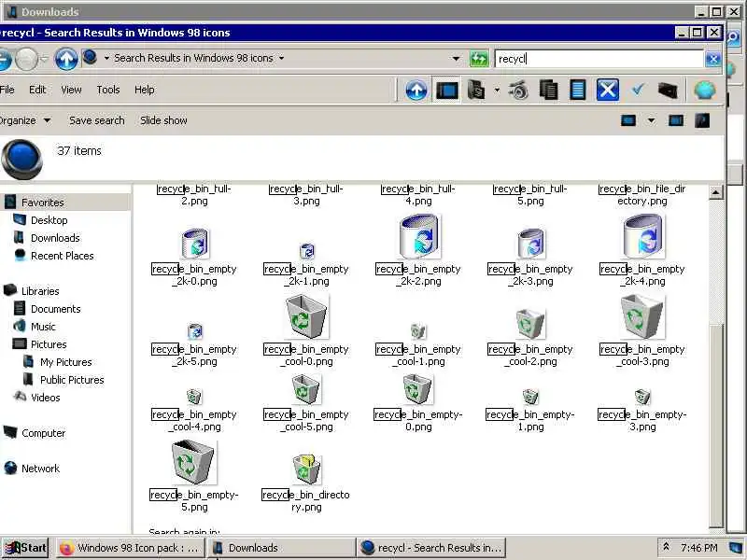The width and height of the screenshot is (747, 560).
Task: Open Desktop in the navigation pane
Action: (49, 220)
